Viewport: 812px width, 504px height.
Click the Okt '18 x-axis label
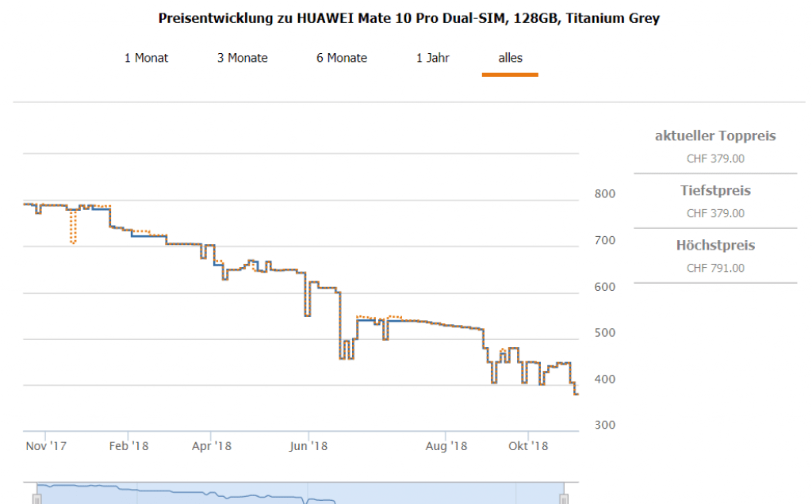[x=528, y=446]
